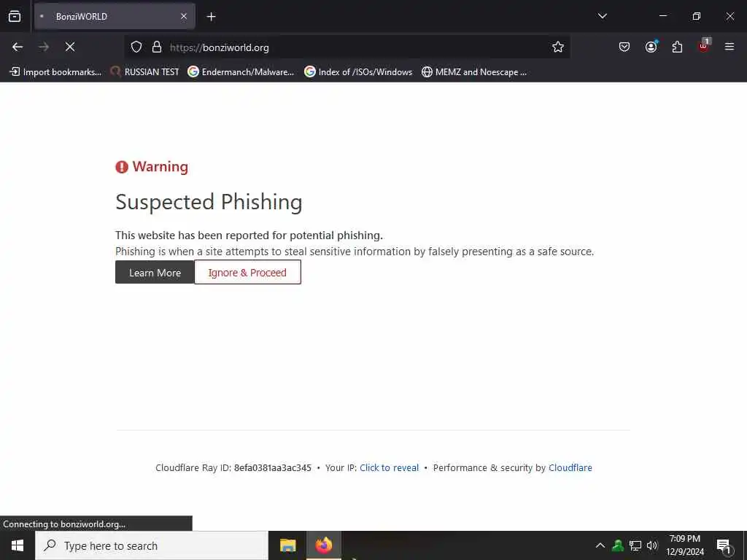The height and width of the screenshot is (560, 747).
Task: Open tracking protection shield icon
Action: click(x=136, y=47)
